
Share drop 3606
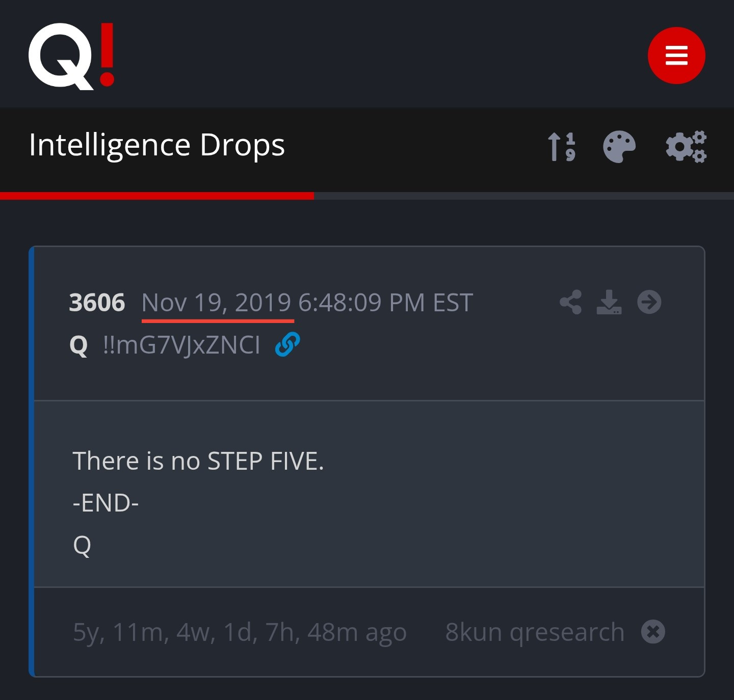pos(570,302)
